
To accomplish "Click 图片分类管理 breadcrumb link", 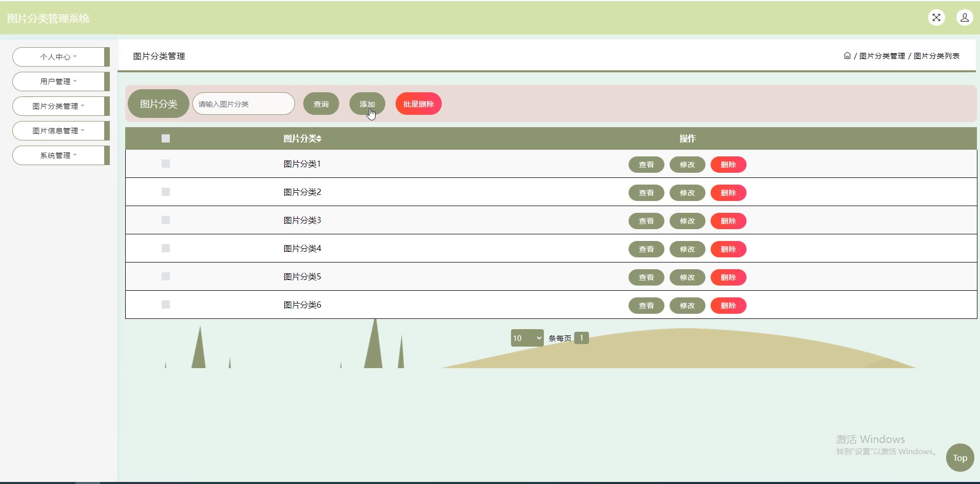I will [883, 56].
